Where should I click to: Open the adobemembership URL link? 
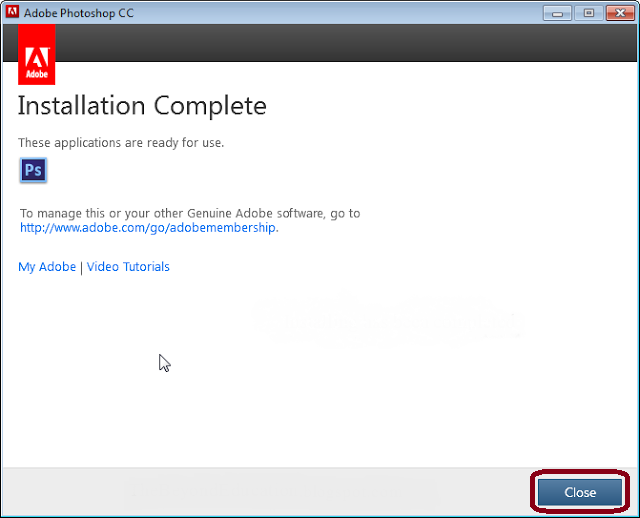(148, 227)
